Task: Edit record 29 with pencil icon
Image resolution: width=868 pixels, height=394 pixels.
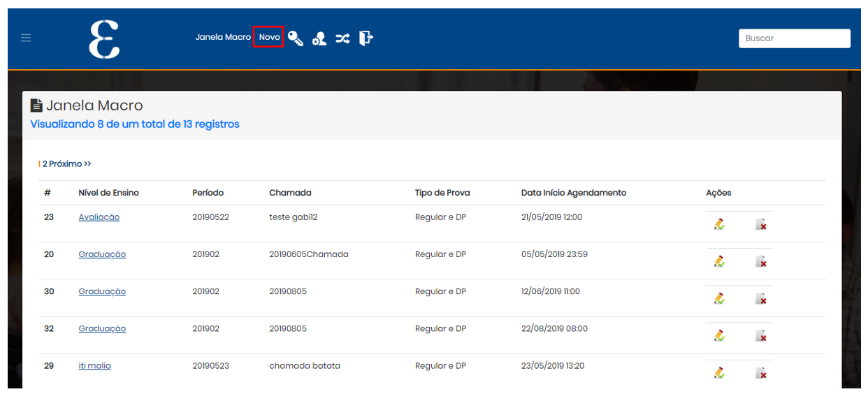Action: coord(719,372)
